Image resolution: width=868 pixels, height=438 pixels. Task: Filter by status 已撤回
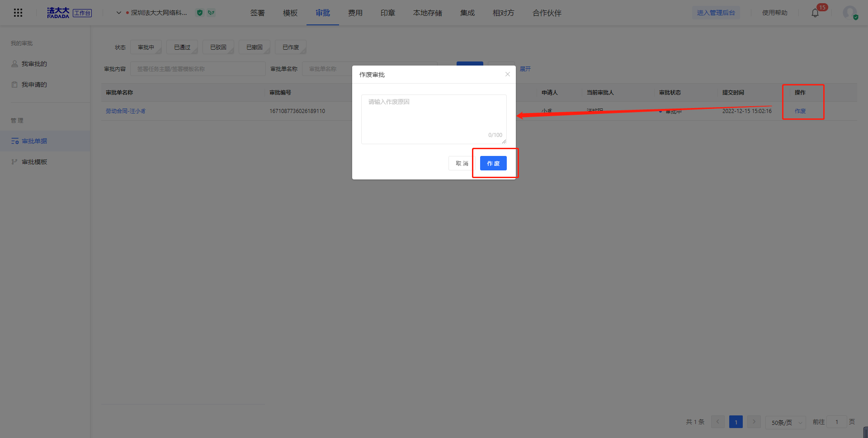tap(255, 47)
